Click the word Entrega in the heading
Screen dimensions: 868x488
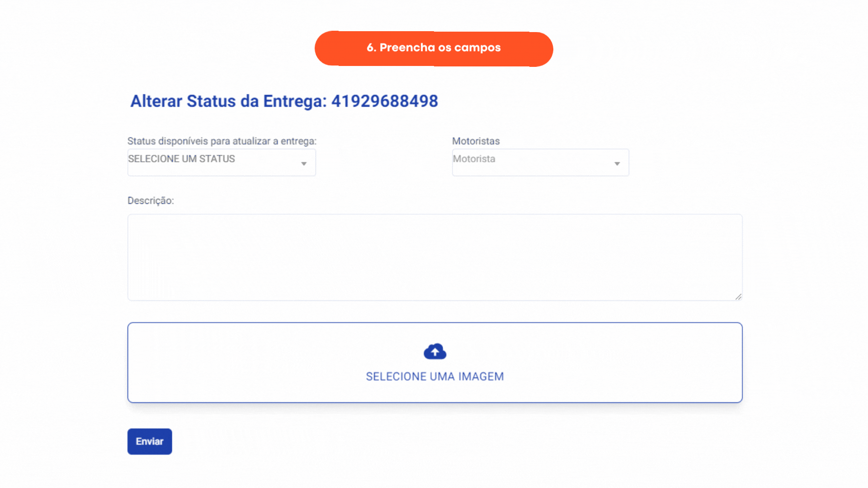(295, 101)
